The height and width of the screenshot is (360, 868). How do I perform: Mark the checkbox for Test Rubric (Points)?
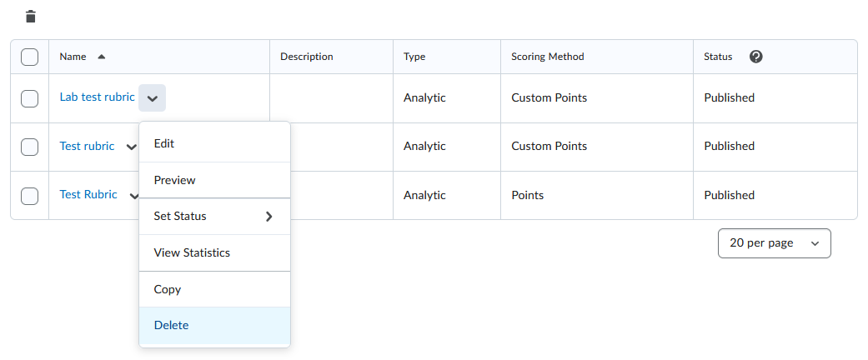pos(29,196)
